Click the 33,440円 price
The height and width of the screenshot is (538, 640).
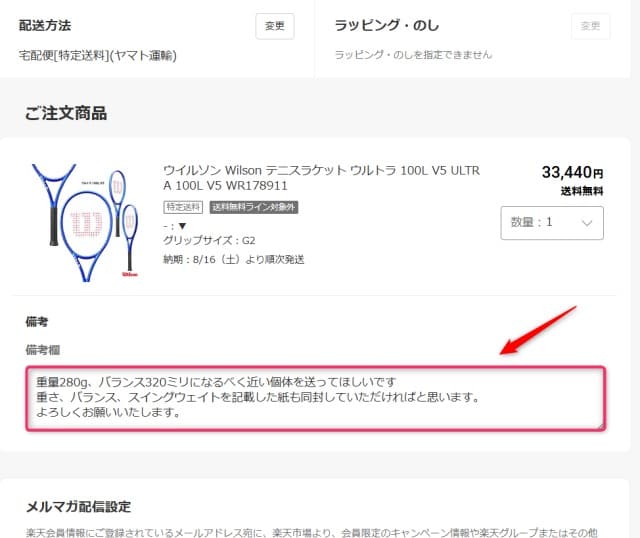click(572, 172)
